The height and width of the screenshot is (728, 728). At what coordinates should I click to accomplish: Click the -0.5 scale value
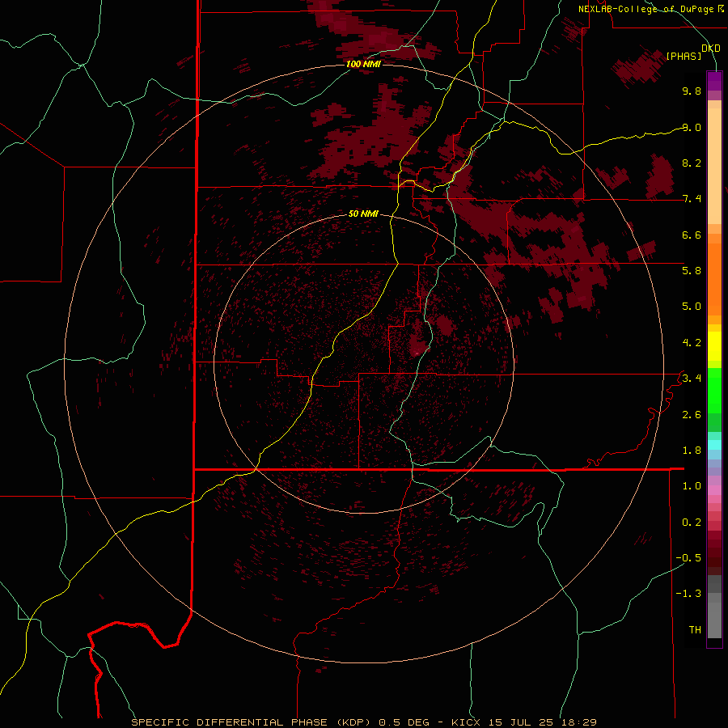pyautogui.click(x=688, y=558)
